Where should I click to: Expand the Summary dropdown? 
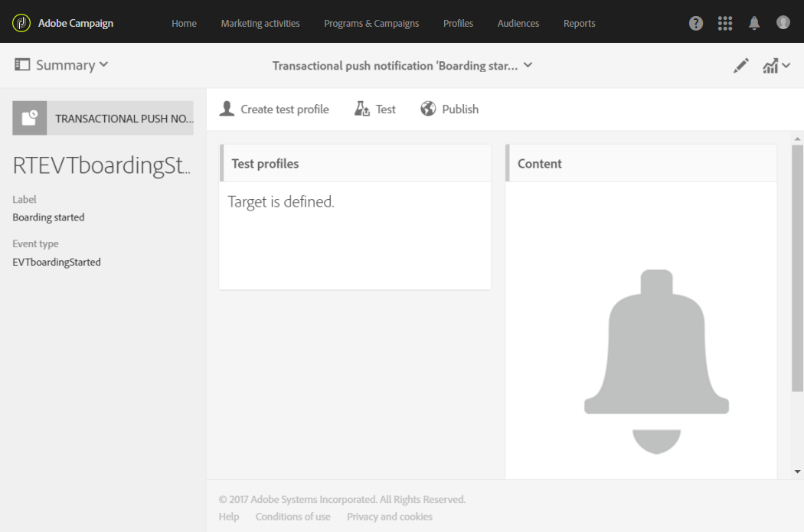pos(61,65)
